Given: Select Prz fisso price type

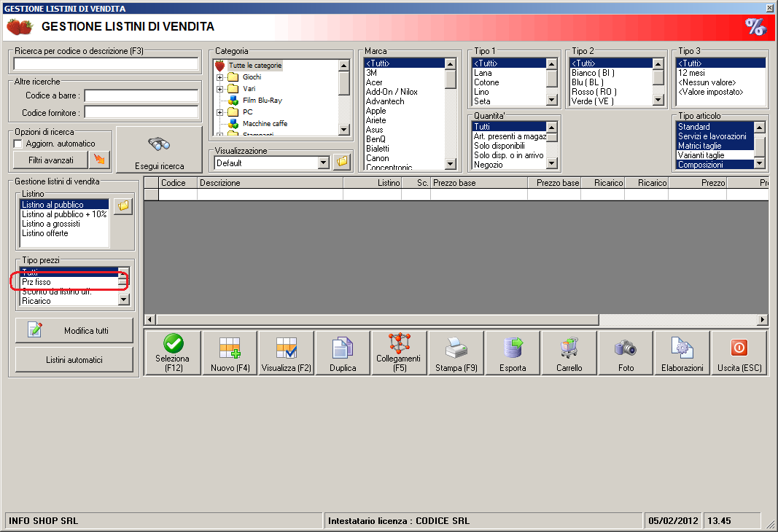Looking at the screenshot, I should (x=69, y=282).
